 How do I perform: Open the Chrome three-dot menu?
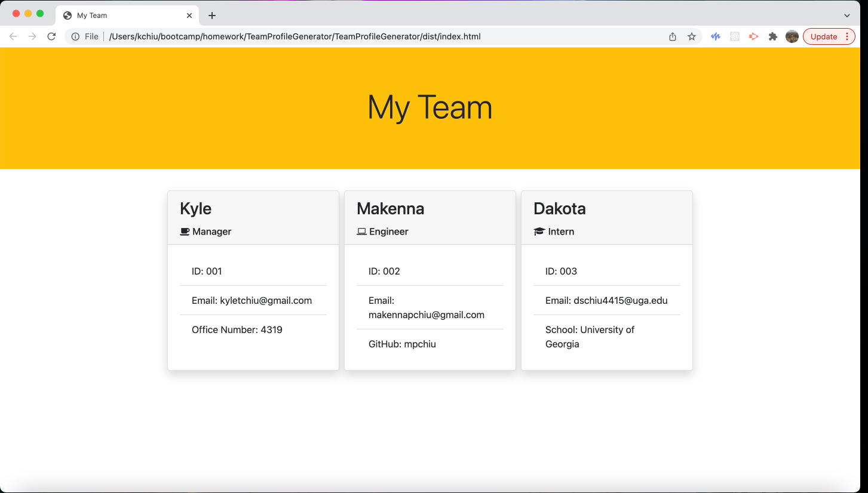846,36
